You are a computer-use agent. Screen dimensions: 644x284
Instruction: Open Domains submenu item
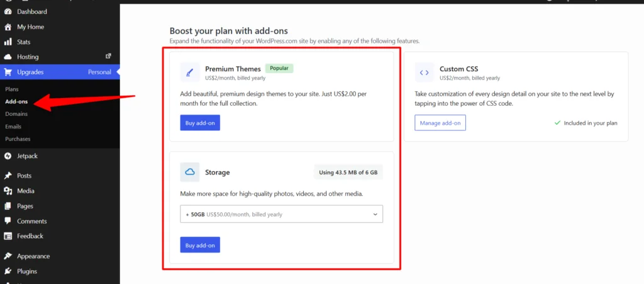click(x=16, y=114)
